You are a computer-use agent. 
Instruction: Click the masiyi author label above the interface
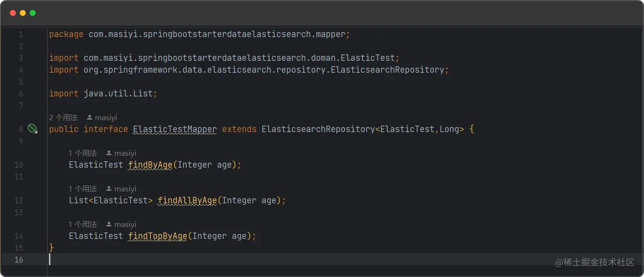[x=106, y=118]
